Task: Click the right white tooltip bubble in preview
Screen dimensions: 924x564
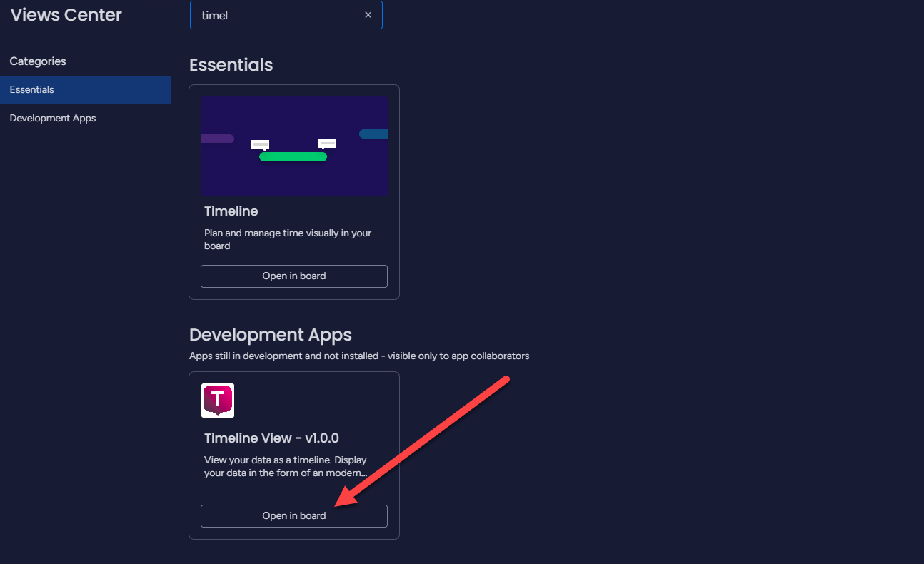Action: (327, 143)
